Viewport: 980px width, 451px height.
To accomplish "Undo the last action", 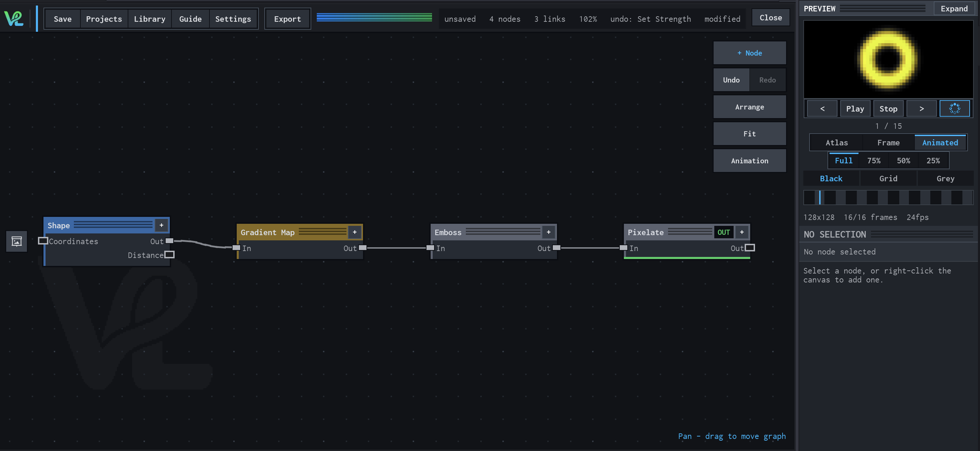I will 731,80.
